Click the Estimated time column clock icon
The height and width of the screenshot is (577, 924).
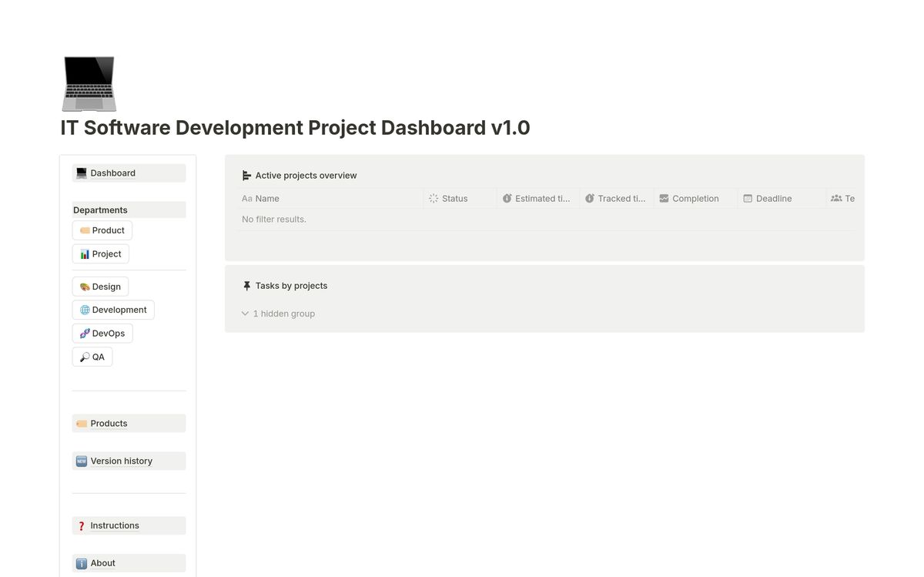point(507,199)
